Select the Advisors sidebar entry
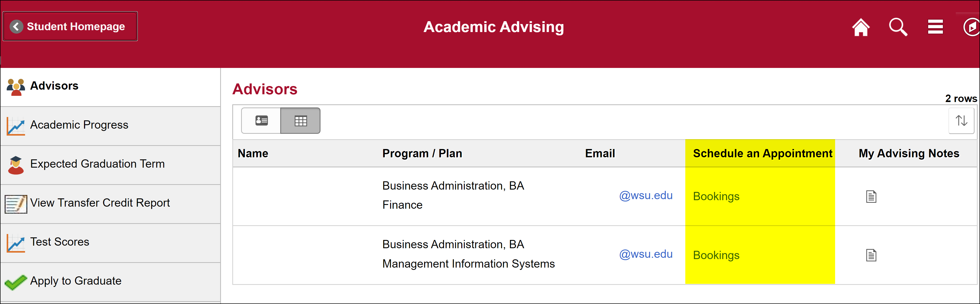Image resolution: width=980 pixels, height=304 pixels. pos(54,86)
